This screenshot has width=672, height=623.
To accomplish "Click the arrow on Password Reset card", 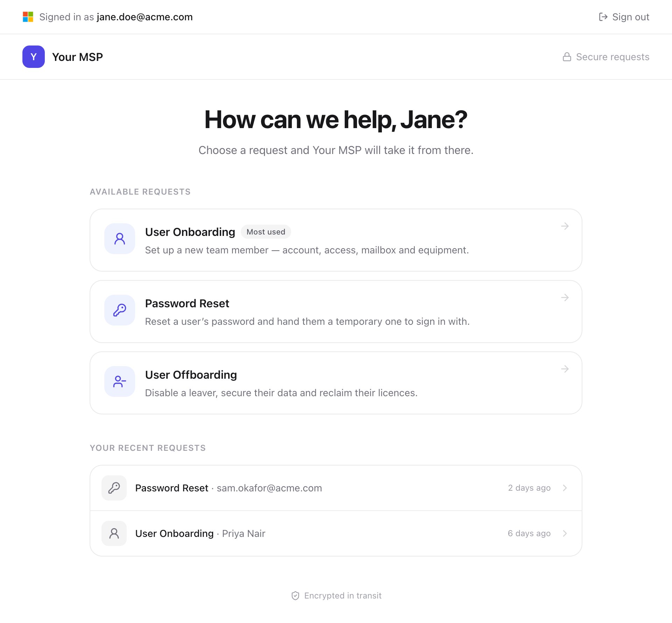I will click(565, 297).
